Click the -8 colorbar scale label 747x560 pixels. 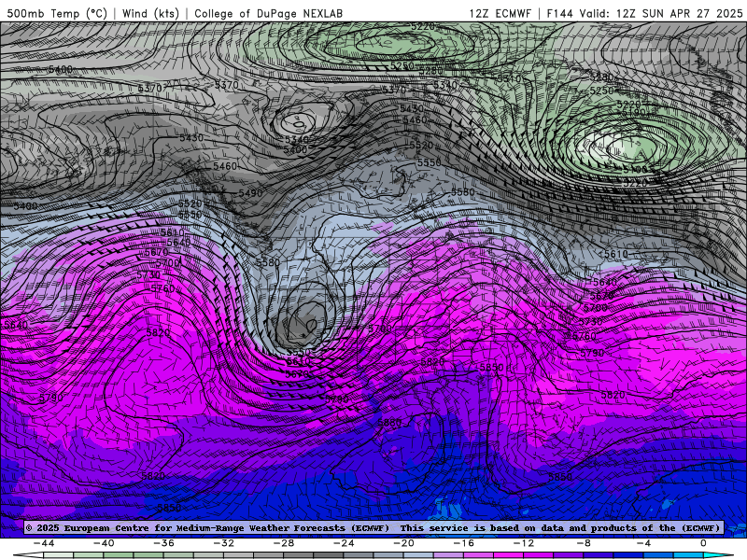click(584, 543)
